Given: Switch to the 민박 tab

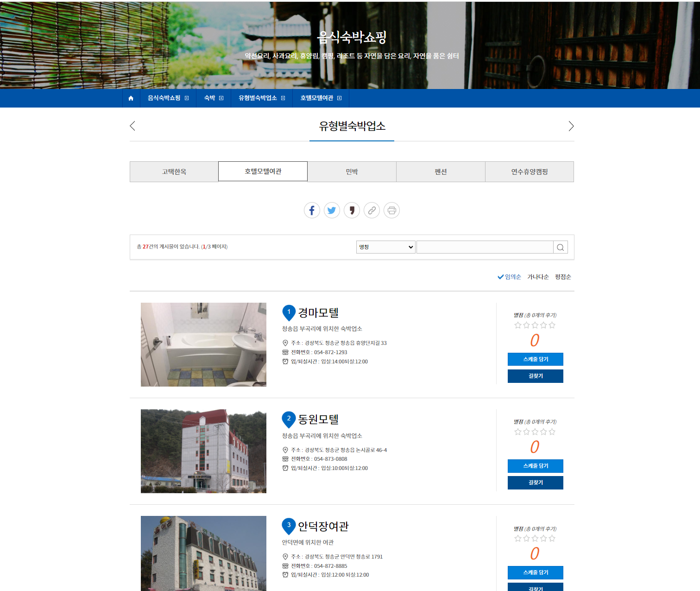Looking at the screenshot, I should pos(352,172).
